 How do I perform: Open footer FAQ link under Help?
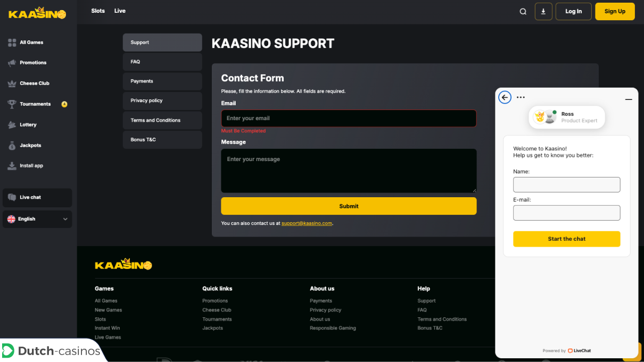pos(422,310)
